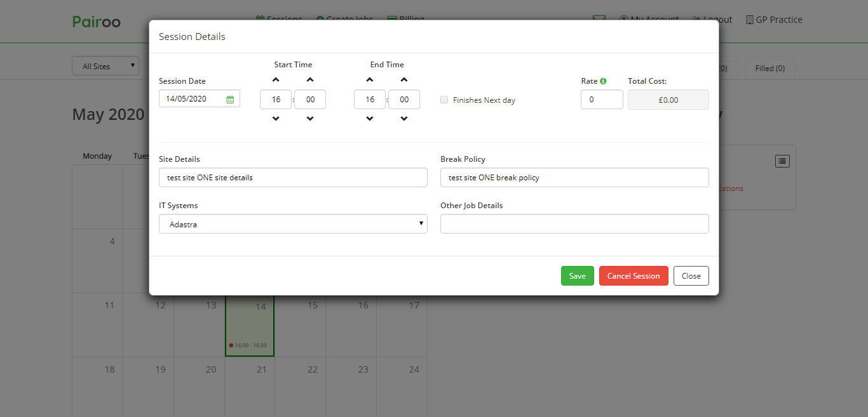Enable the Finishes Next day checkbox
The height and width of the screenshot is (417, 868).
[444, 100]
